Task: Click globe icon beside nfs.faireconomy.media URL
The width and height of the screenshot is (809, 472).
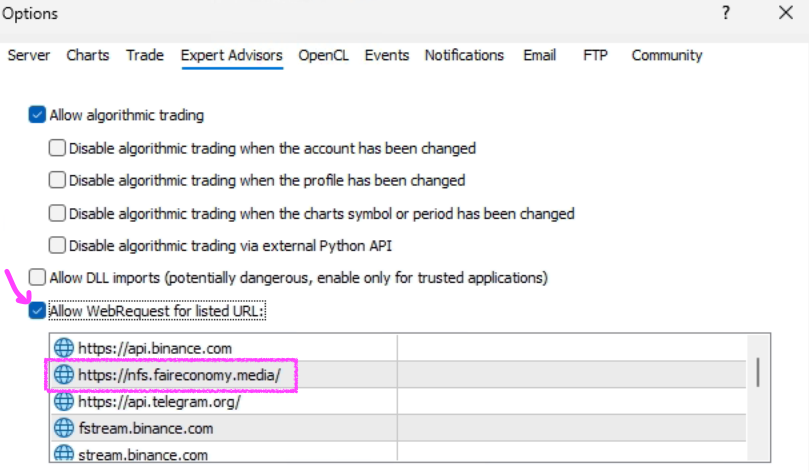Action: point(64,375)
